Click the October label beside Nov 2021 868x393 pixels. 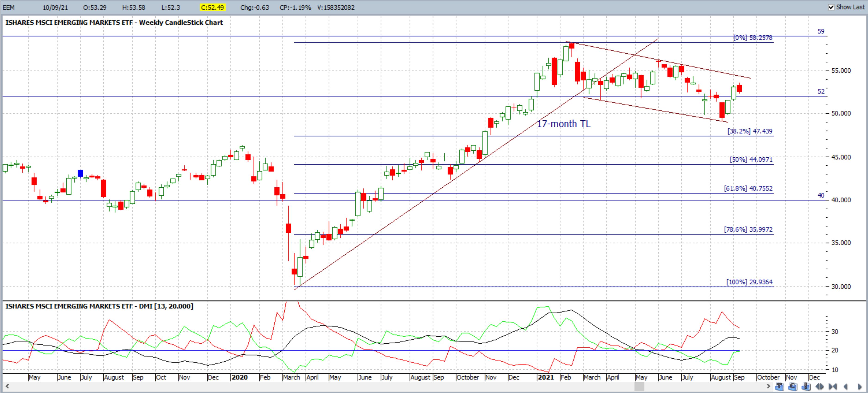tap(768, 378)
